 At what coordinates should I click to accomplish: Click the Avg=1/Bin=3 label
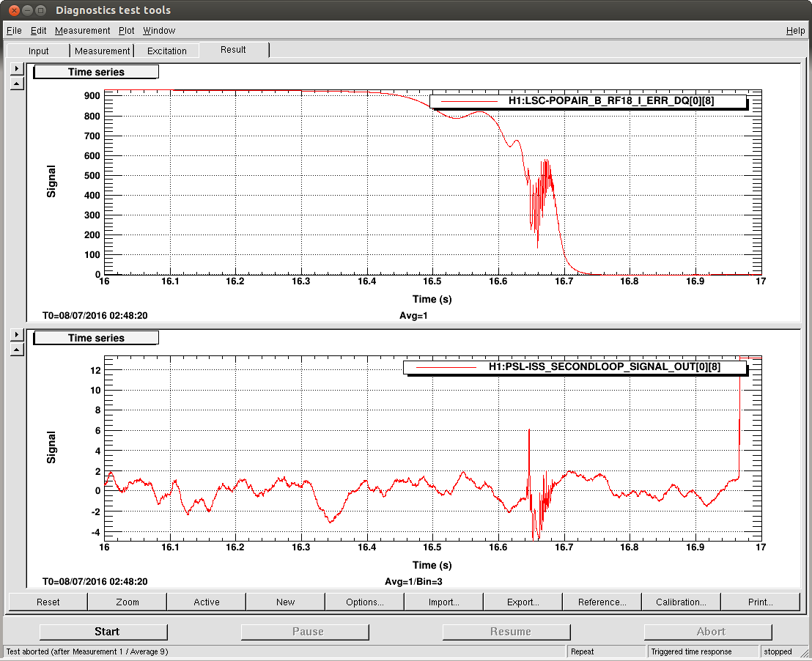[x=413, y=581]
